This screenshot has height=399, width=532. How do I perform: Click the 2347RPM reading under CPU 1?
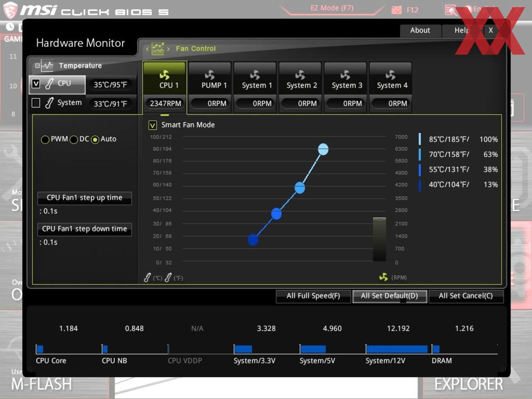[x=165, y=104]
